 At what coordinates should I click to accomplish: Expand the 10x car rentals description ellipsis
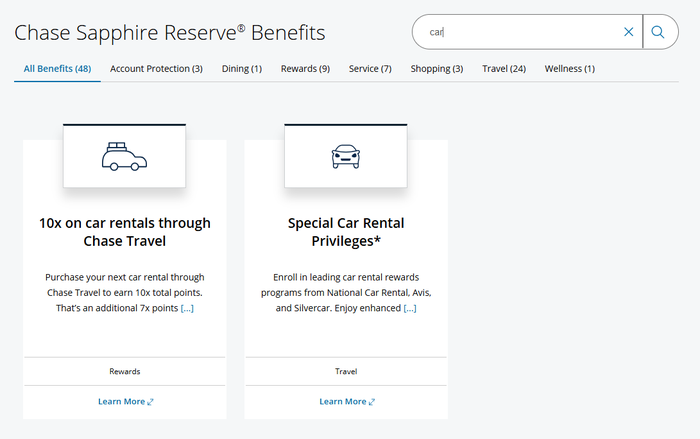187,308
